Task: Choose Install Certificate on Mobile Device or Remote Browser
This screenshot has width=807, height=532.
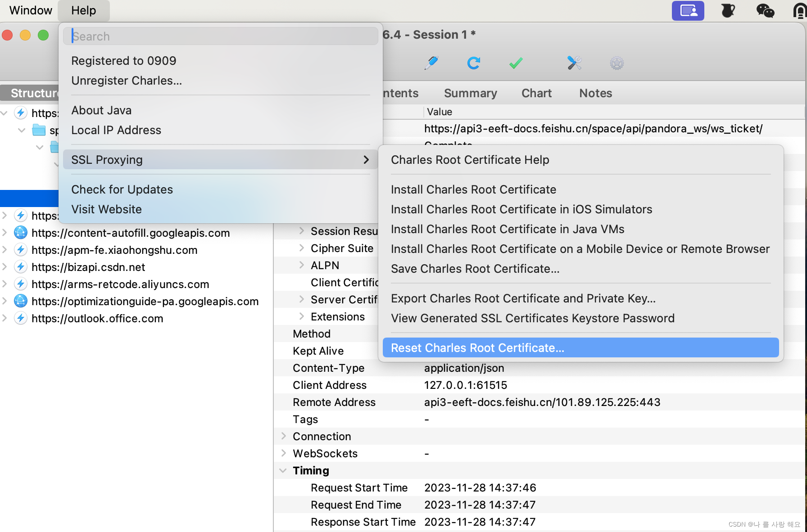Action: tap(580, 249)
